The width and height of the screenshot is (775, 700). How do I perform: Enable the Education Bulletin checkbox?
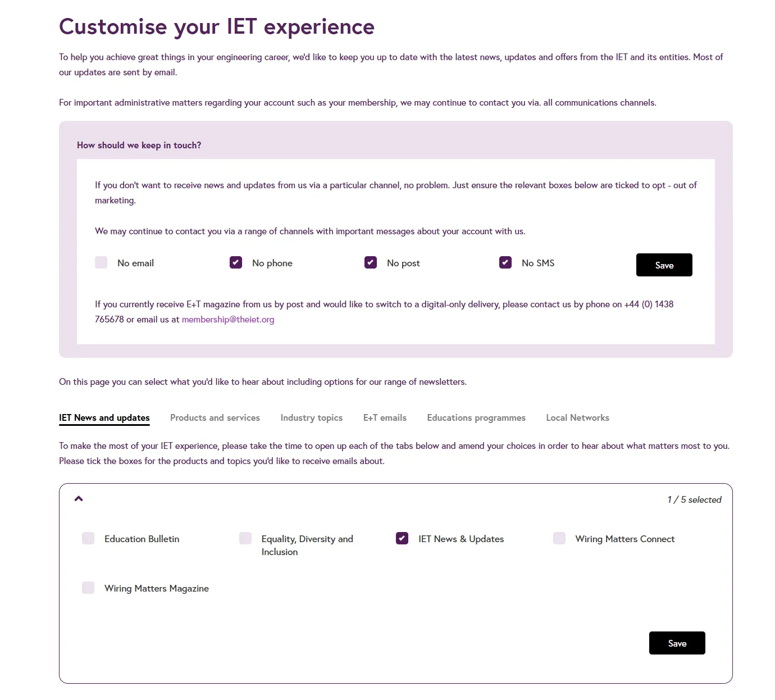(x=88, y=538)
